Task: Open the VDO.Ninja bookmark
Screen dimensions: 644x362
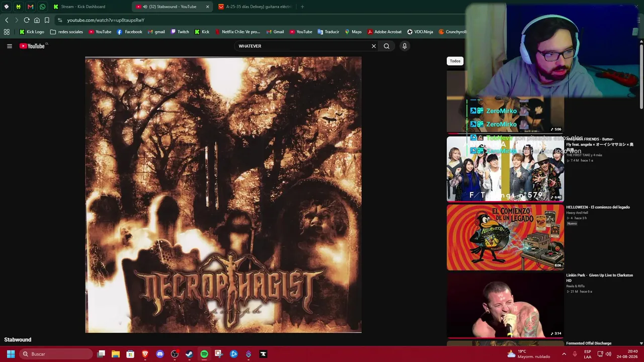Action: [420, 32]
